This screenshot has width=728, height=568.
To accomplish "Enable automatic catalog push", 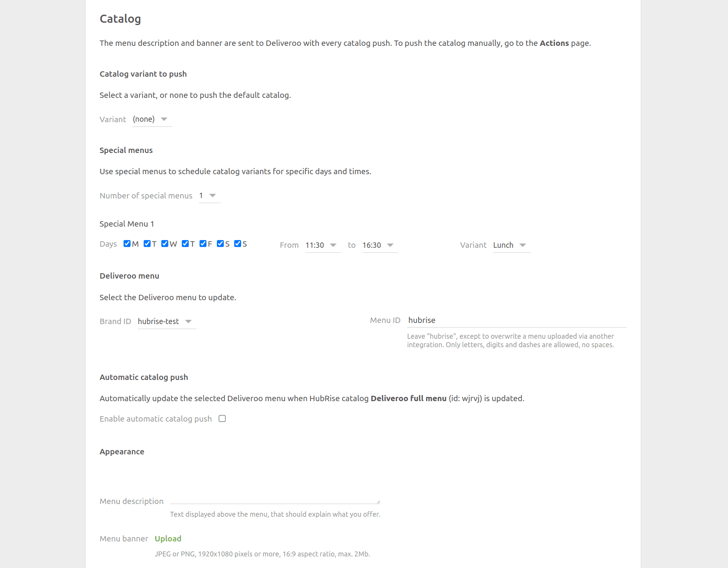I will coord(222,418).
